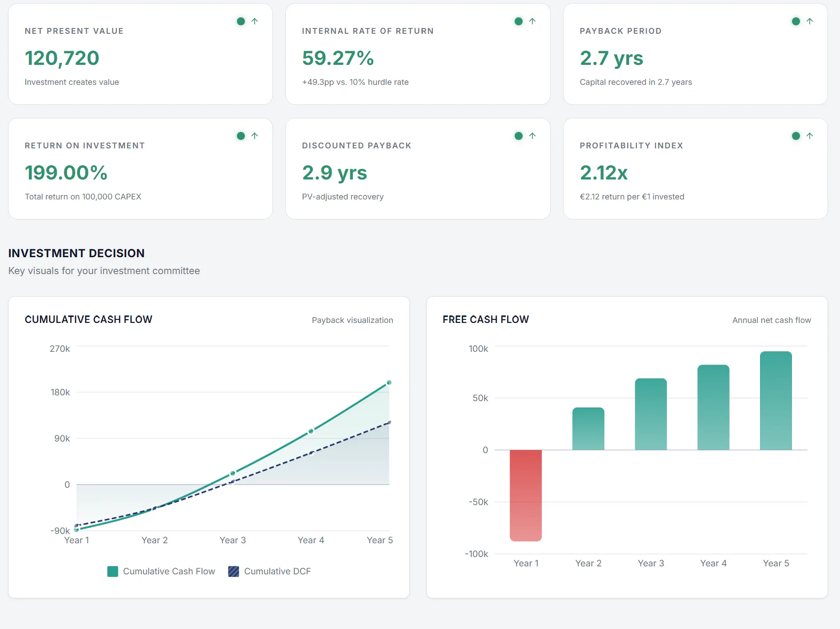Select the up arrow on Payback Period card
The height and width of the screenshot is (629, 840).
point(810,21)
